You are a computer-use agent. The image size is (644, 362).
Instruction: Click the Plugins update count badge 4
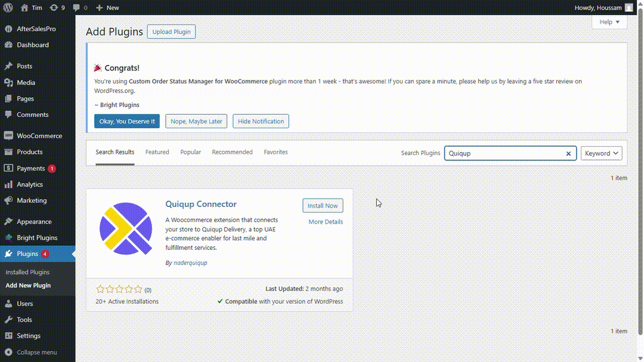point(45,254)
